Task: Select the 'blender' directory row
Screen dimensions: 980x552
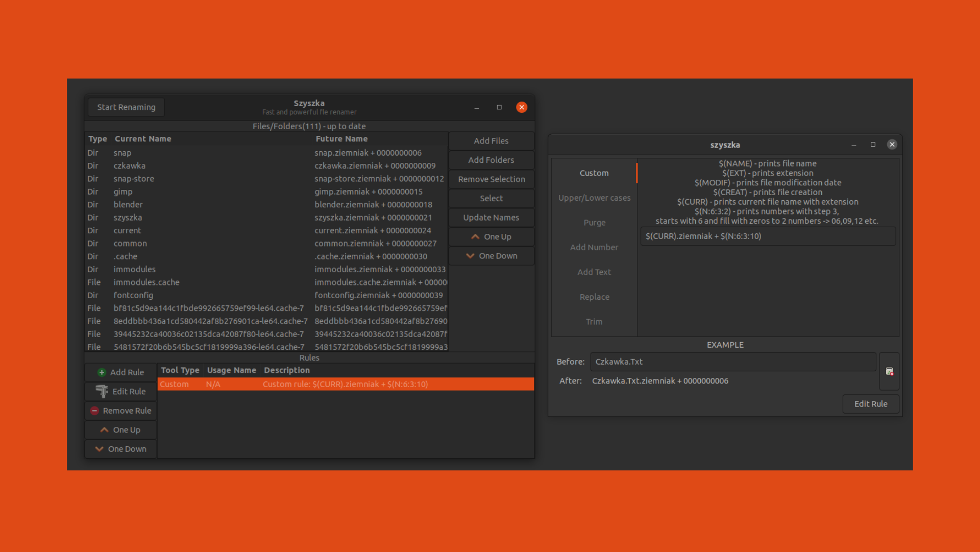Action: tap(266, 205)
